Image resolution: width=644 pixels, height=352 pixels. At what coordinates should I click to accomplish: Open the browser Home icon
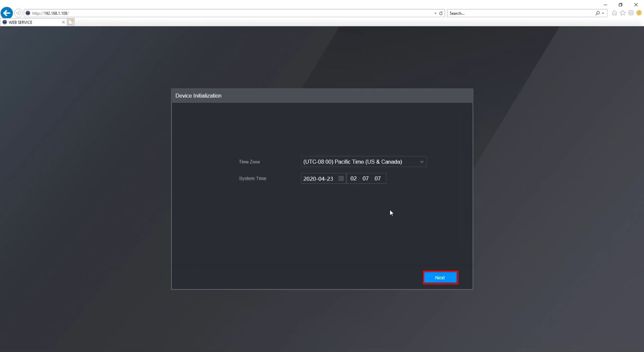pos(615,13)
